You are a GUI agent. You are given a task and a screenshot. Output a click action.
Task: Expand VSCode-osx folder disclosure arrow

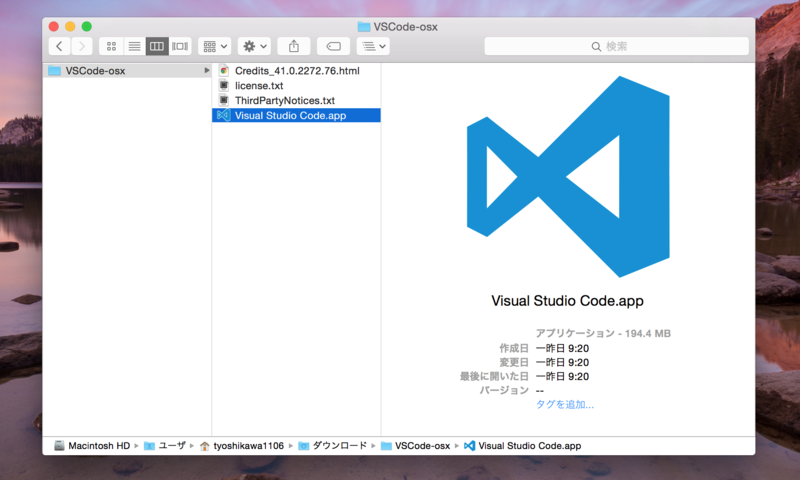[207, 70]
